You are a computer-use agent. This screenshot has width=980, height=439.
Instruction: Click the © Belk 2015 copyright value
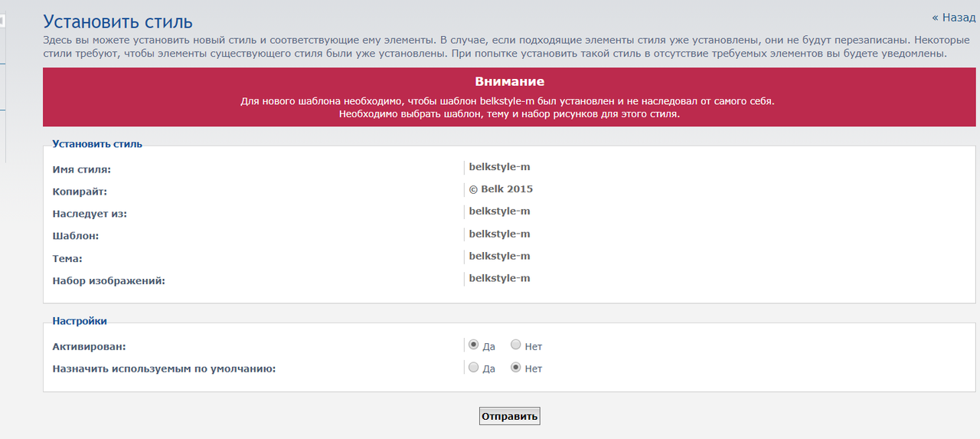(x=501, y=189)
